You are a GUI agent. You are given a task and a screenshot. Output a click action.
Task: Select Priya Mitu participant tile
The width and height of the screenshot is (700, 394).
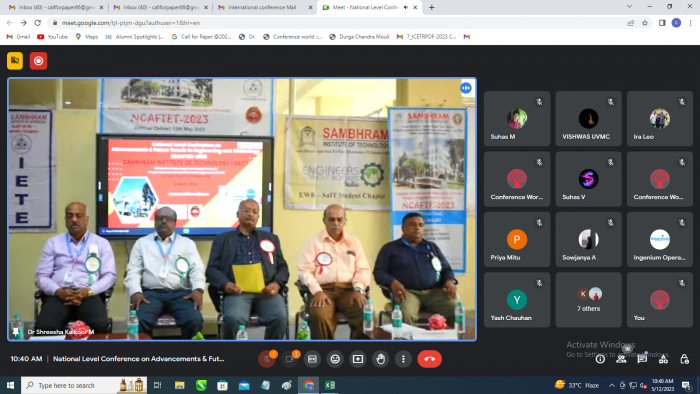pos(517,240)
